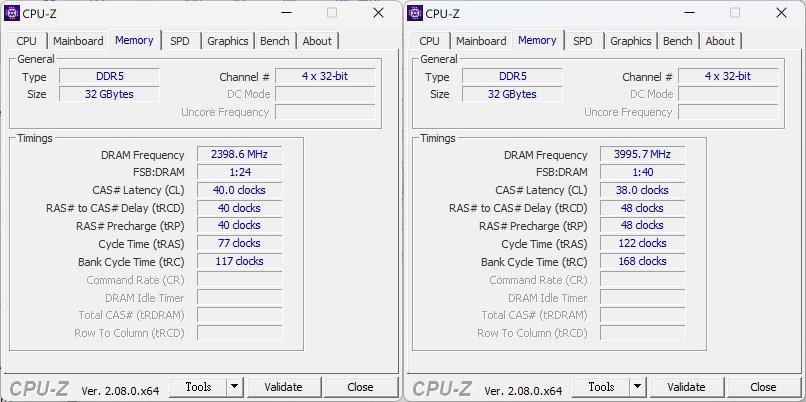Image resolution: width=806 pixels, height=402 pixels.
Task: Open Tools dropdown arrow in left window
Action: (x=233, y=387)
